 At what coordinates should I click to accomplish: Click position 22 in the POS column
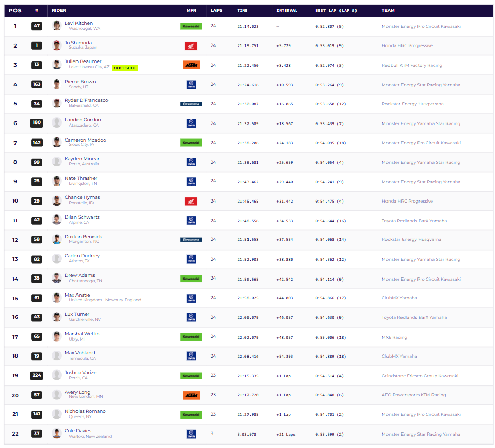15,434
